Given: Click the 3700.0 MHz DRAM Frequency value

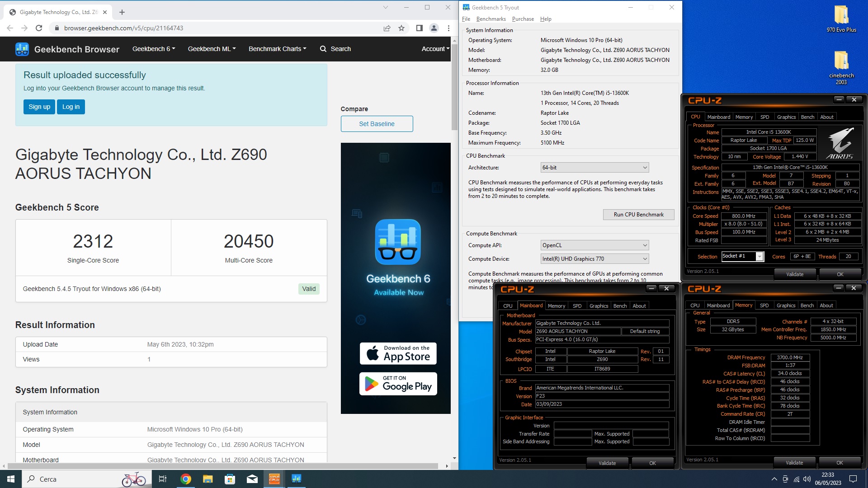Looking at the screenshot, I should (790, 357).
